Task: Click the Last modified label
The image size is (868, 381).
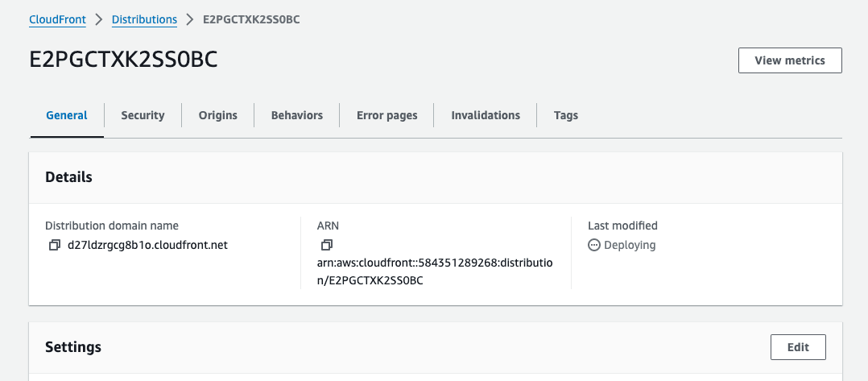Action: pyautogui.click(x=622, y=226)
